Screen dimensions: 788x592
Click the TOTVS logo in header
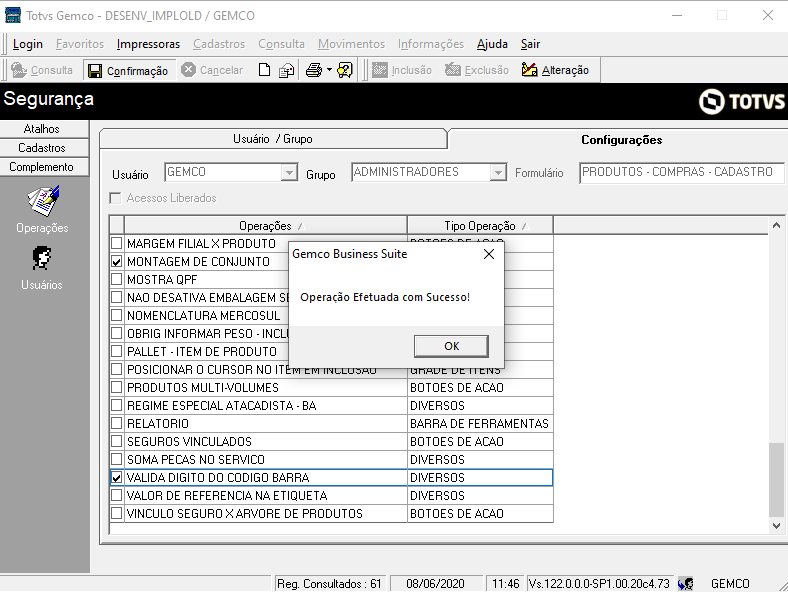(x=741, y=101)
